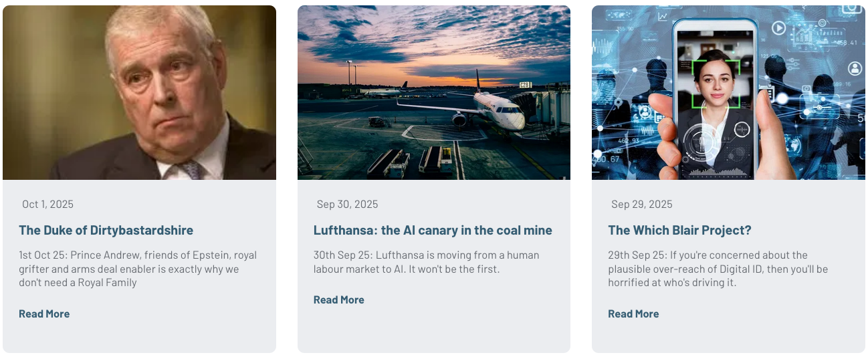Click the Digital ID over-reach summary
868x357 pixels.
(x=718, y=269)
